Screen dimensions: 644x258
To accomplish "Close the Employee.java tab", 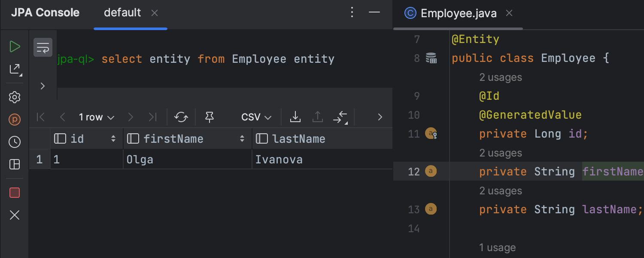I will click(509, 13).
